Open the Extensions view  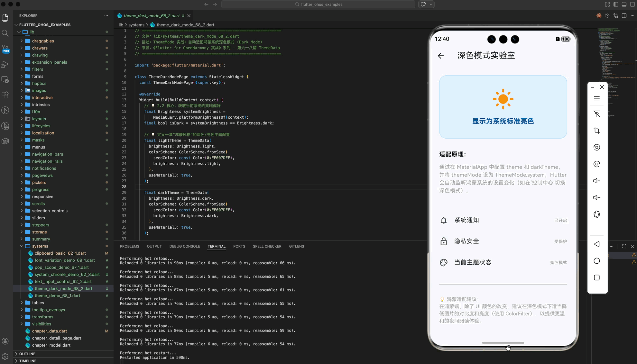5,95
